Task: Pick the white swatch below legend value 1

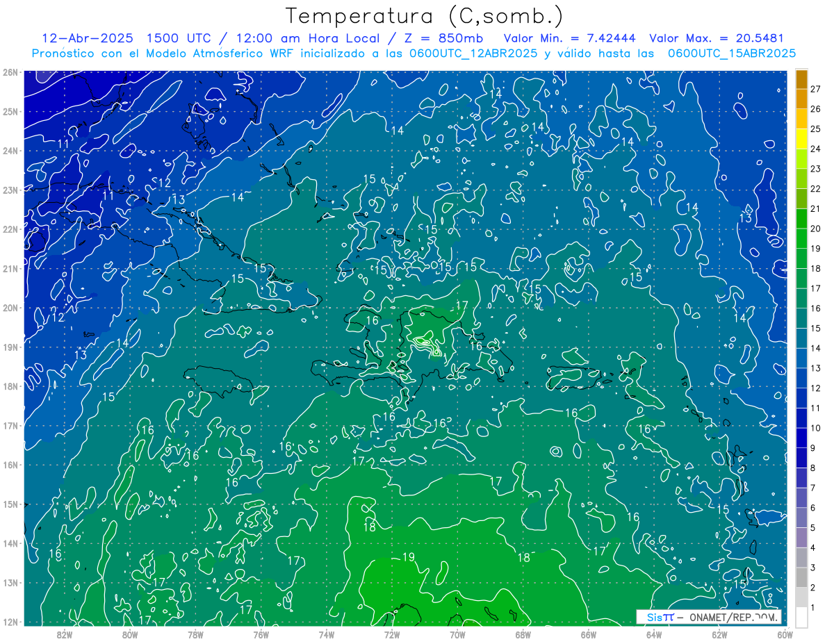Action: [x=802, y=617]
